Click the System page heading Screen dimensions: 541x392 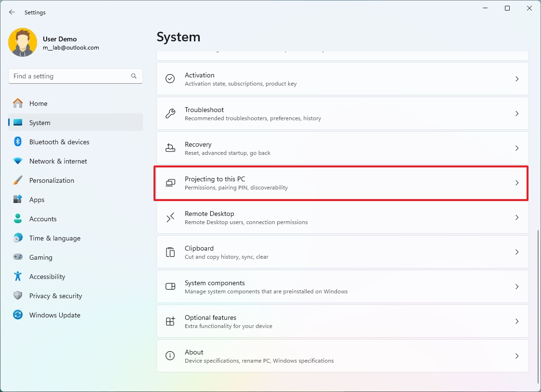179,37
